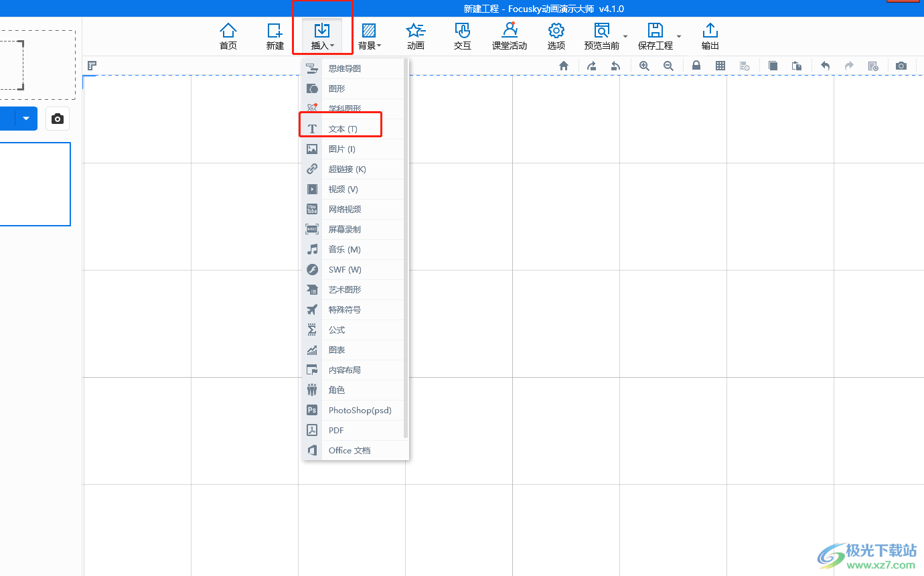Screen dimensions: 924x576
Task: Click the grid settings gear icon
Action: [x=745, y=66]
